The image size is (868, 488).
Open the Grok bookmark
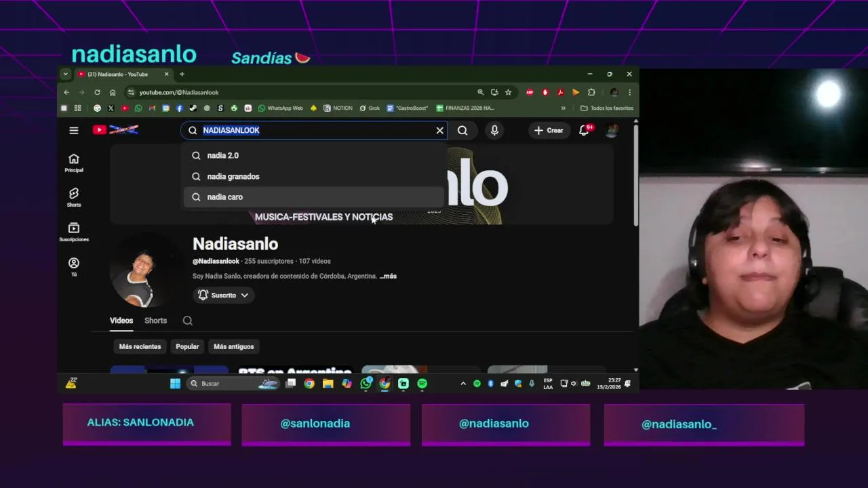click(370, 108)
